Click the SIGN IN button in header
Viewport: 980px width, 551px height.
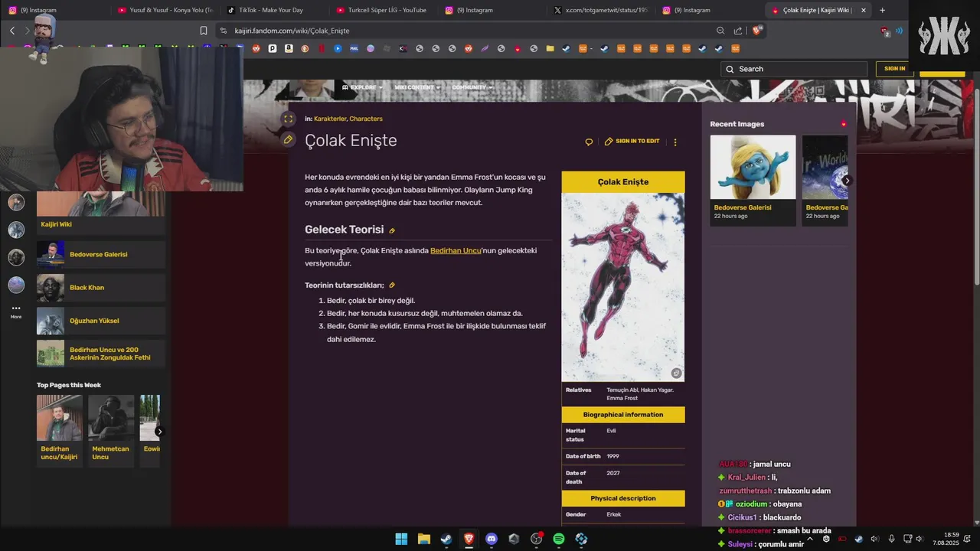point(894,69)
